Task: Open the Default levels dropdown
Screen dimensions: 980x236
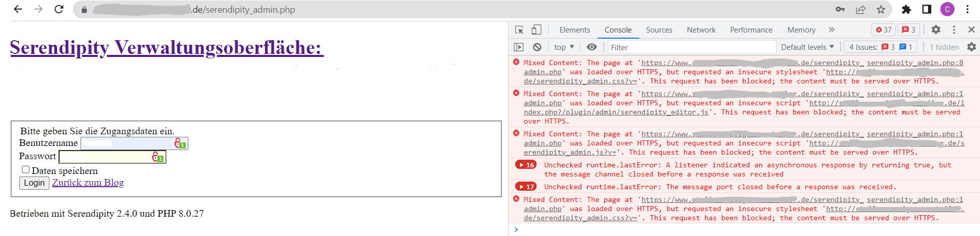Action: tap(807, 47)
